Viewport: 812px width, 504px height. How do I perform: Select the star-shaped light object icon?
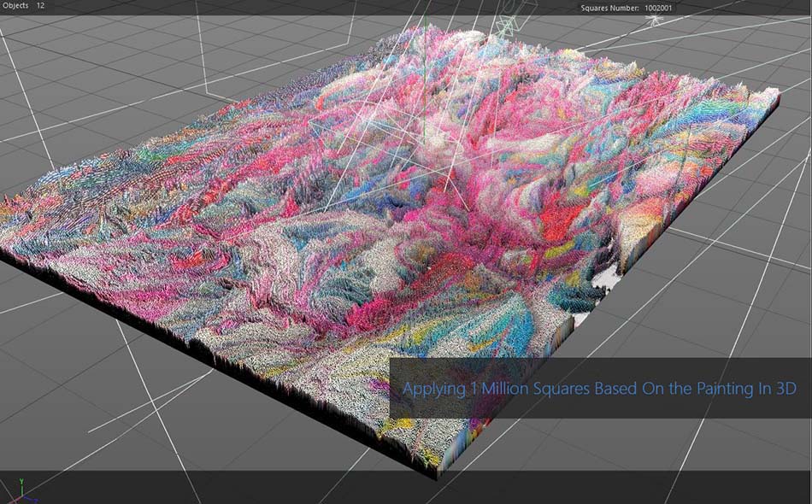point(656,19)
